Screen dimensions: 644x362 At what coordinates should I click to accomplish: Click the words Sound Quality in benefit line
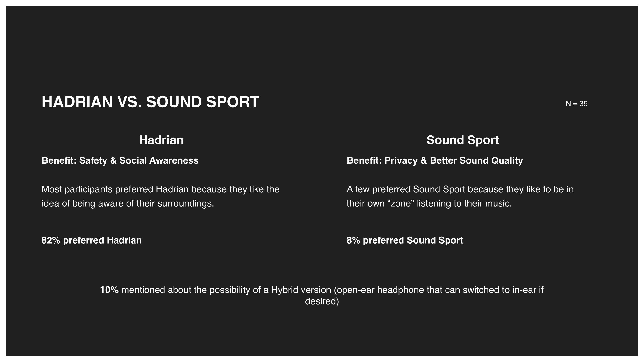[x=491, y=160]
